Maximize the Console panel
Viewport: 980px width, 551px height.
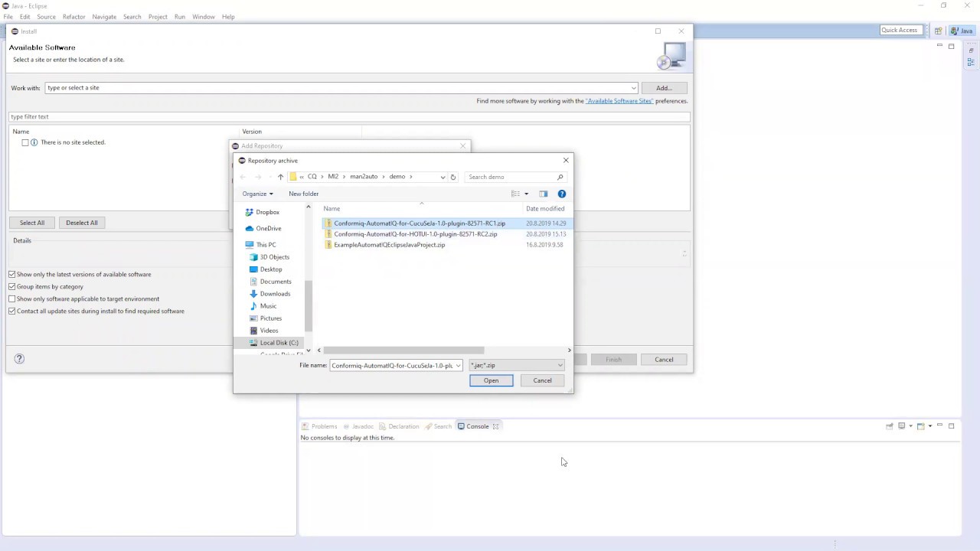952,426
